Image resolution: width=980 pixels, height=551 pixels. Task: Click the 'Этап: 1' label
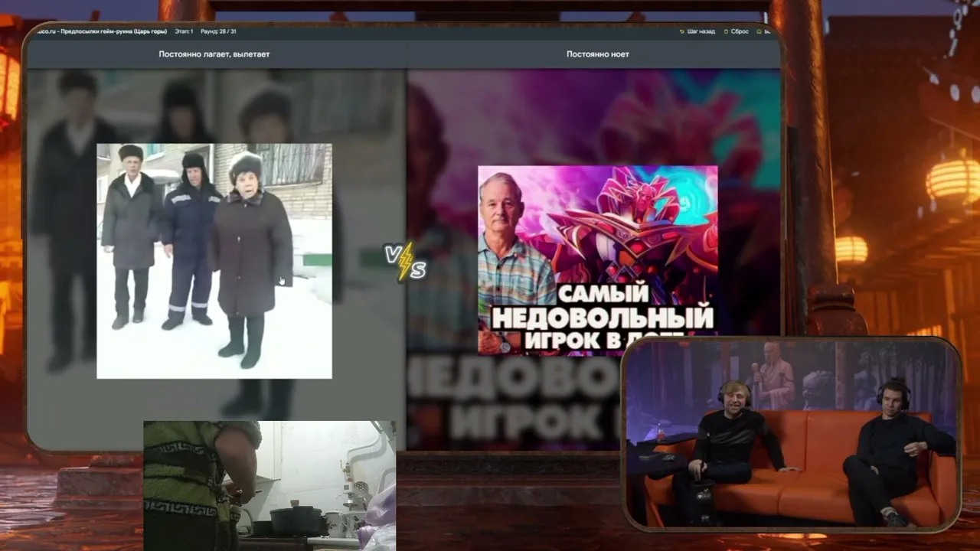pyautogui.click(x=184, y=31)
